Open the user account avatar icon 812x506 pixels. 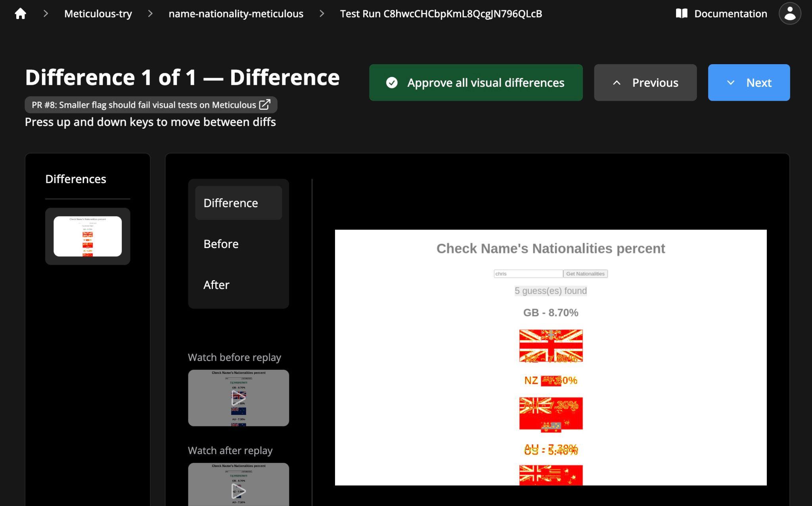[789, 14]
